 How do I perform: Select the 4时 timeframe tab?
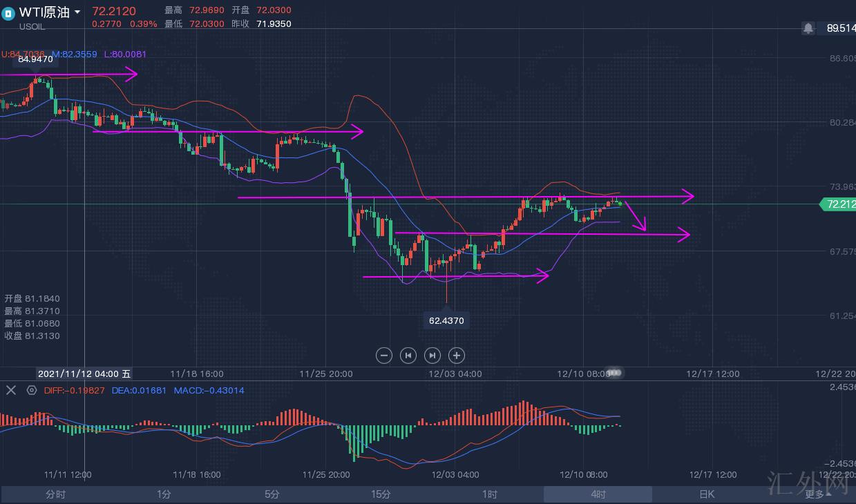coord(598,494)
